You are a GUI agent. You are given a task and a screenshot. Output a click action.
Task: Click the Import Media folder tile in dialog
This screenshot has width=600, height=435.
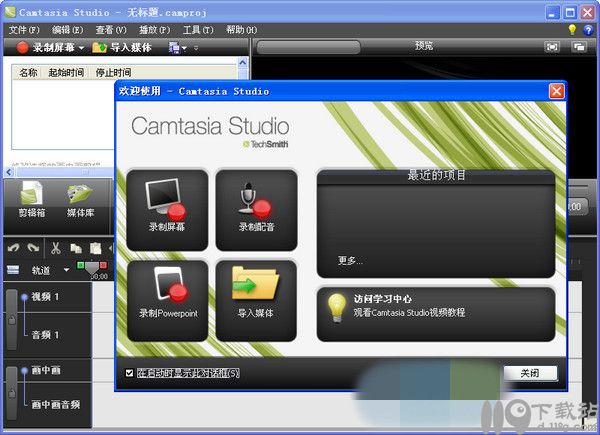tap(256, 301)
